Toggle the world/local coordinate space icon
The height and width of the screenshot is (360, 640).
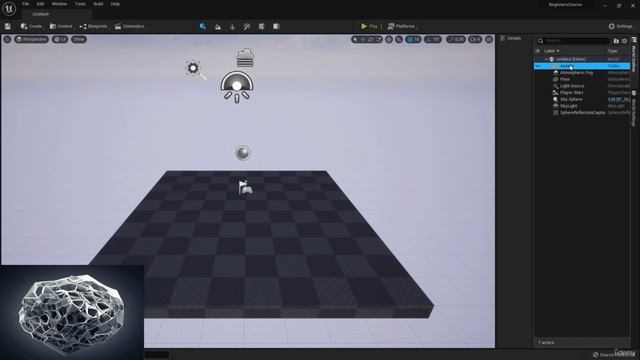tap(389, 40)
